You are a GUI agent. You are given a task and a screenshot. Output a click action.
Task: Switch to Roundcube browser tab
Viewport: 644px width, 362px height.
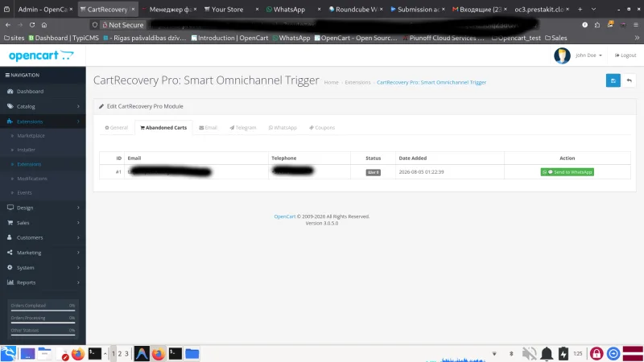356,9
